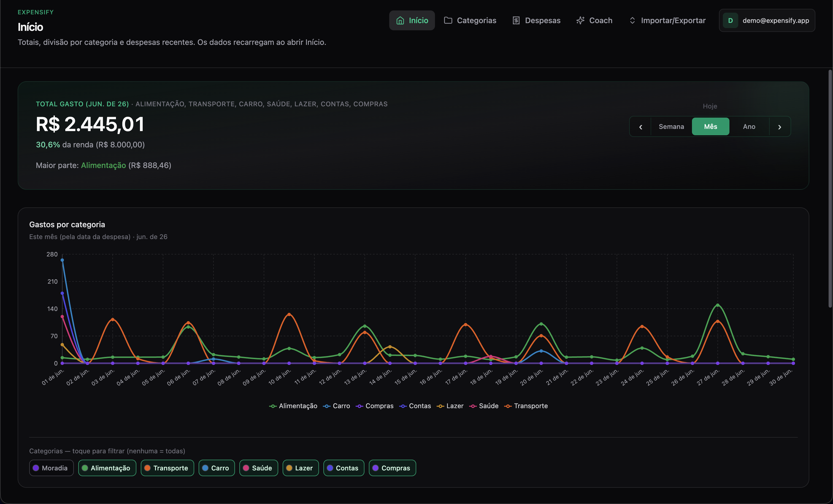Image resolution: width=833 pixels, height=504 pixels.
Task: Switch the period to Ano
Action: click(749, 127)
